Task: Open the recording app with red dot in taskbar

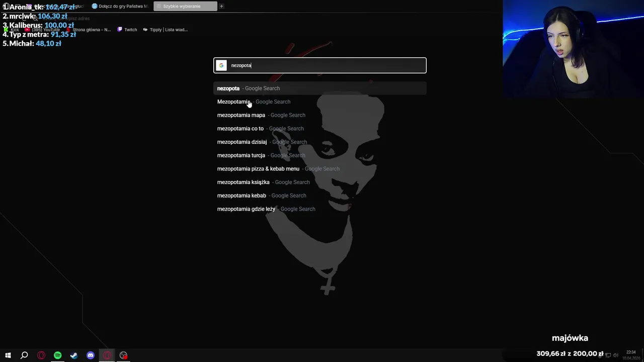Action: 124,355
